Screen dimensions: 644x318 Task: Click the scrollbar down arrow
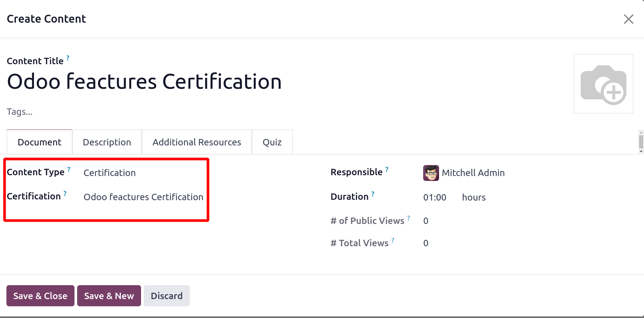[x=641, y=151]
